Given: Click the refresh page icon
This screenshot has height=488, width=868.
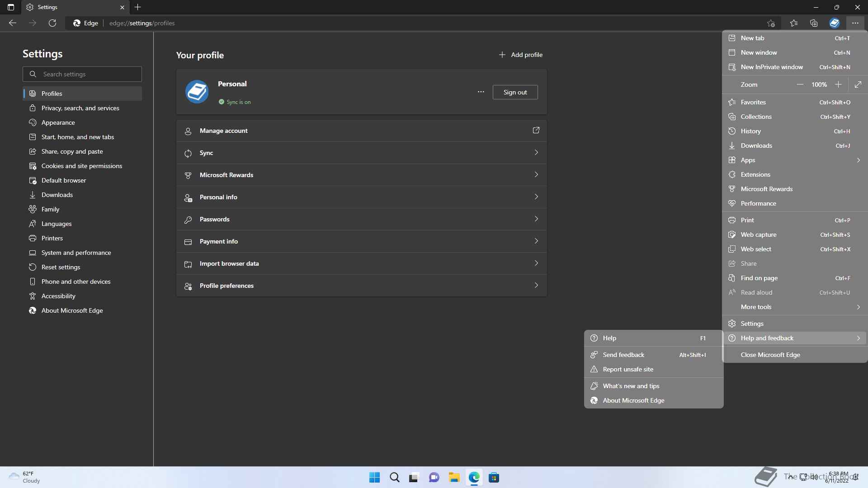Looking at the screenshot, I should tap(52, 23).
